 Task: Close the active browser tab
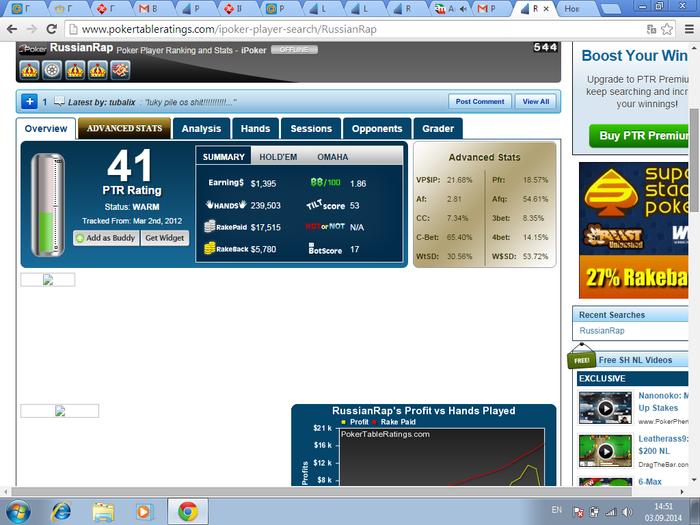(546, 8)
